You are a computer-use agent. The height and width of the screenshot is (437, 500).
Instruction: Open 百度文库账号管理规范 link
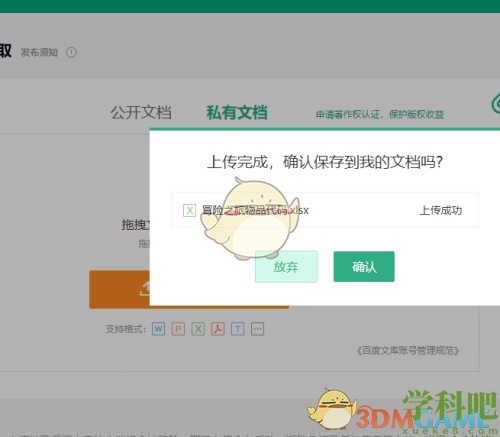[408, 351]
